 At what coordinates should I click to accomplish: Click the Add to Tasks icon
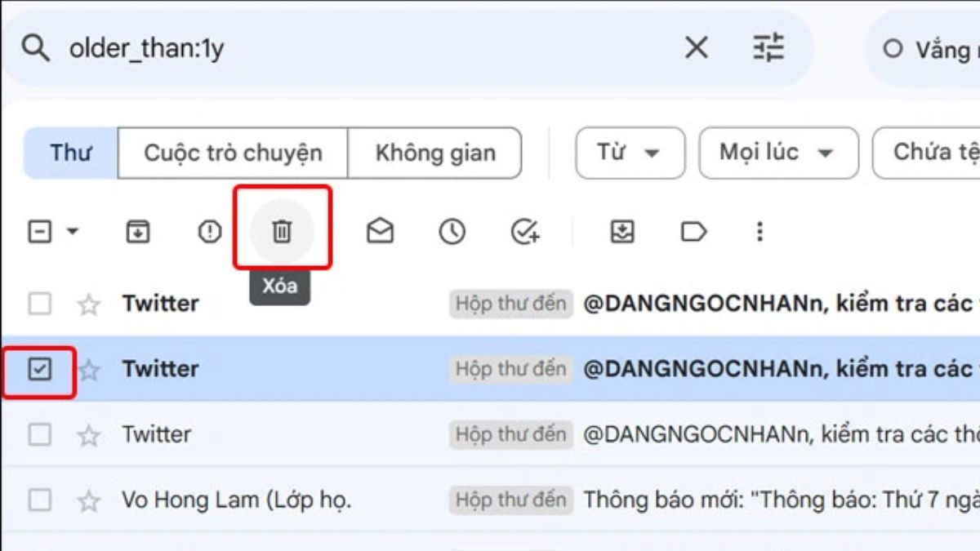coord(523,231)
